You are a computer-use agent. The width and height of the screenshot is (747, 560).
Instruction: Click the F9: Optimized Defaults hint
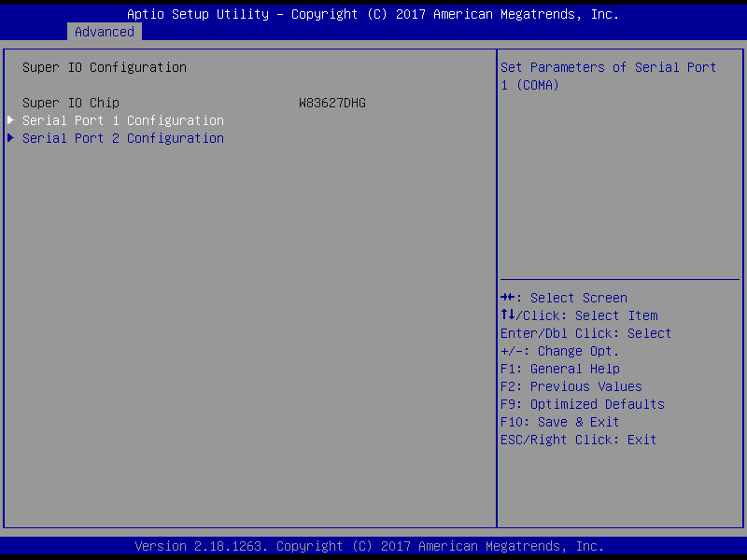582,404
